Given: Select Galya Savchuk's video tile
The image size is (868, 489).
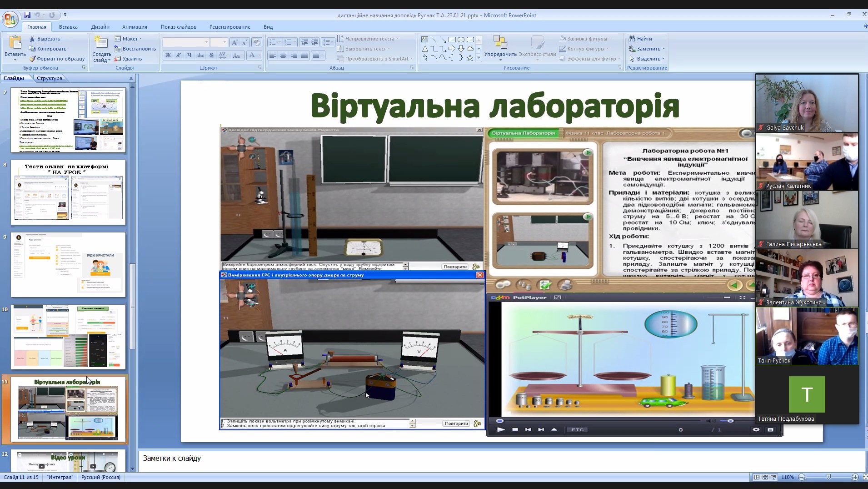Looking at the screenshot, I should click(x=807, y=103).
